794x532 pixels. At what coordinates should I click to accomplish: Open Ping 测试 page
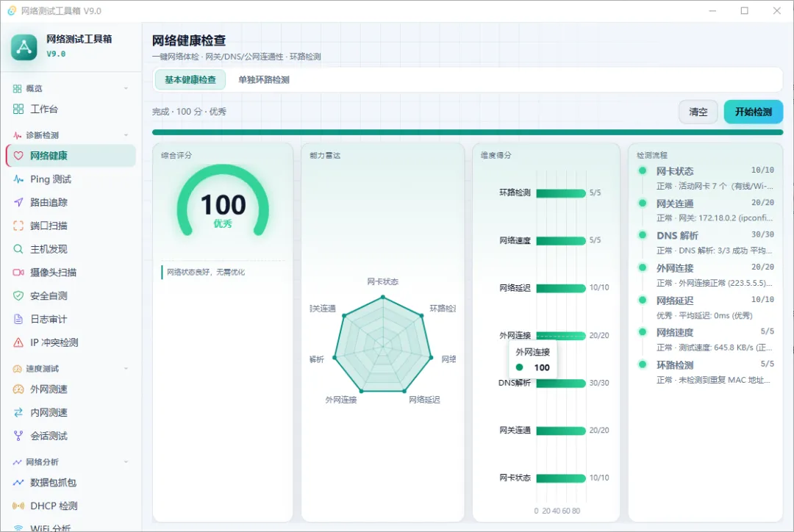[71, 179]
